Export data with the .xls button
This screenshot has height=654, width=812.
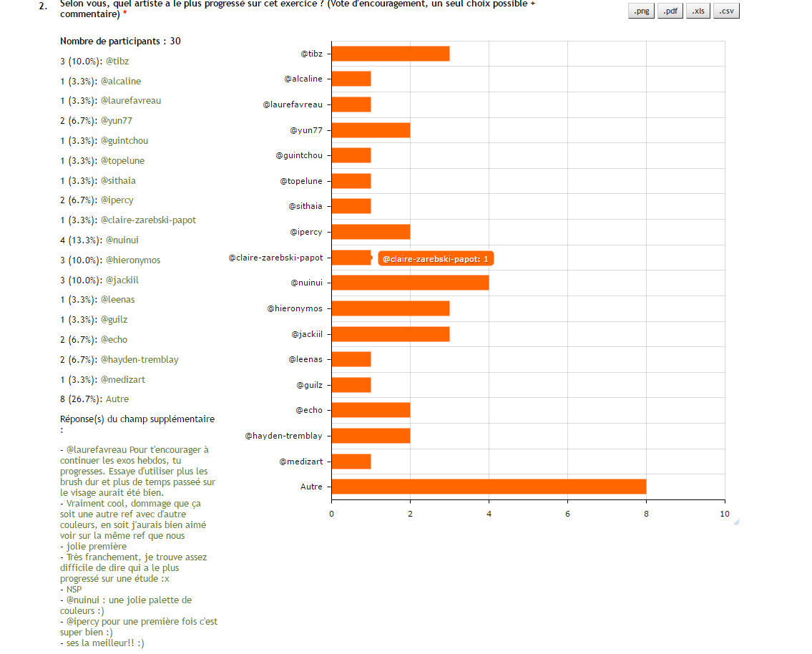pyautogui.click(x=698, y=11)
